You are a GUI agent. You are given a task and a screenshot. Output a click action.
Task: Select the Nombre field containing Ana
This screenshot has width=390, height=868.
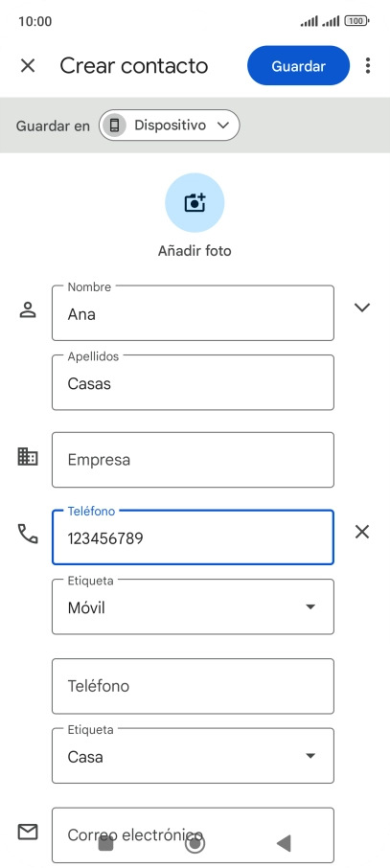193,312
